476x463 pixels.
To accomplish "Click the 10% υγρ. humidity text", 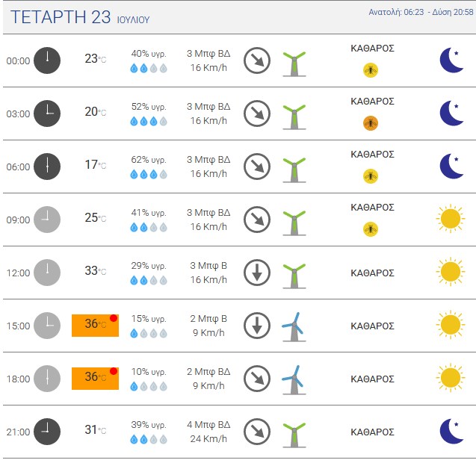I will (149, 371).
